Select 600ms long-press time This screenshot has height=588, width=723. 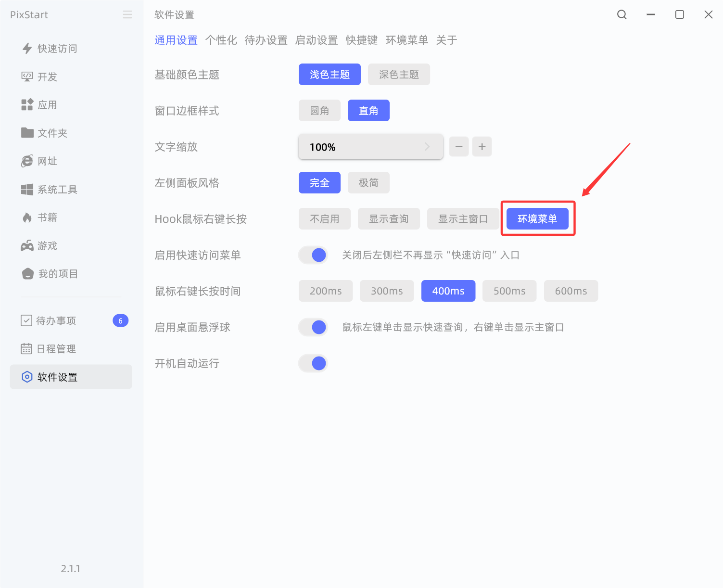click(x=571, y=291)
